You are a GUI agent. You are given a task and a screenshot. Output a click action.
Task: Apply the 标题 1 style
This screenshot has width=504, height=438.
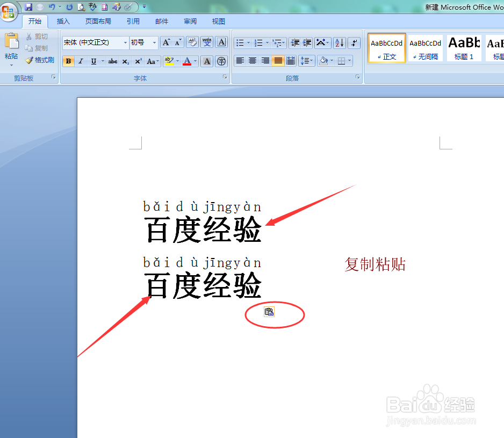click(x=464, y=48)
